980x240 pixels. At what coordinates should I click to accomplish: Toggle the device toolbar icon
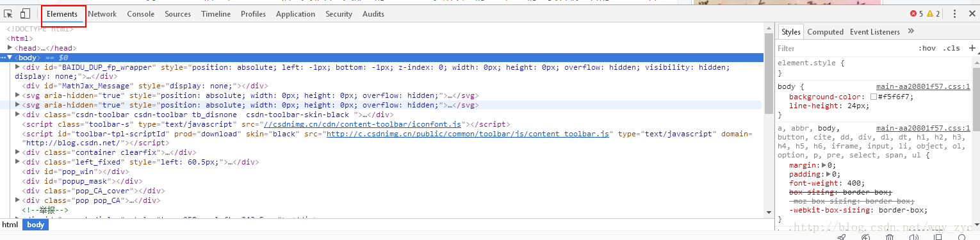tap(26, 13)
